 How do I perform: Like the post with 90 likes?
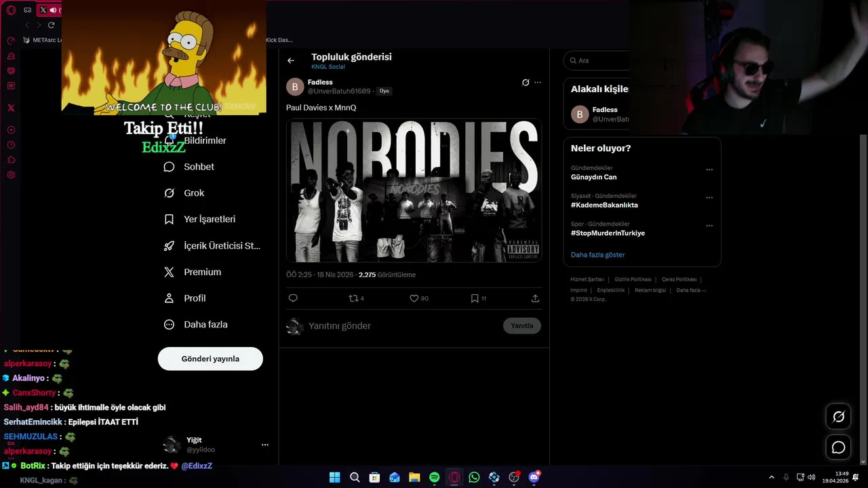point(418,298)
